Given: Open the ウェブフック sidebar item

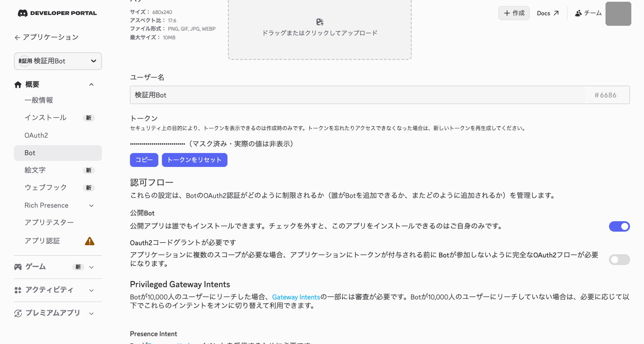Looking at the screenshot, I should [x=58, y=188].
